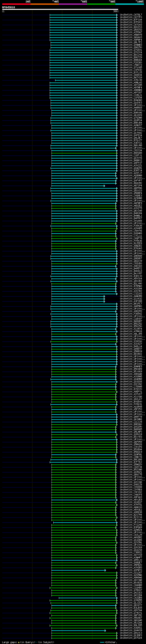This screenshot has height=644, width=146.
Task: Click the UniRef100_O48934 label
Action: [x=131, y=75]
